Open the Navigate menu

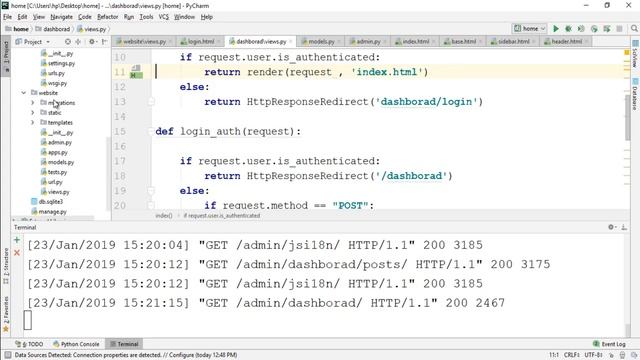tap(61, 17)
